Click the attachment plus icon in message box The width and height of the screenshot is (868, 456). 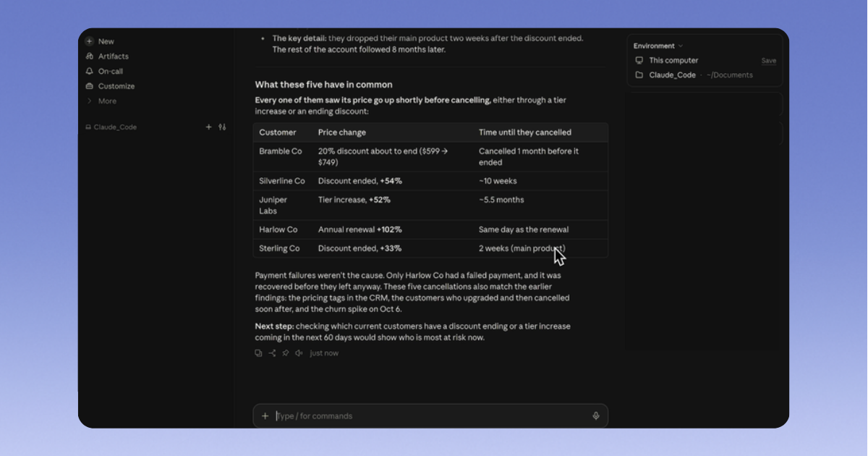click(x=265, y=416)
